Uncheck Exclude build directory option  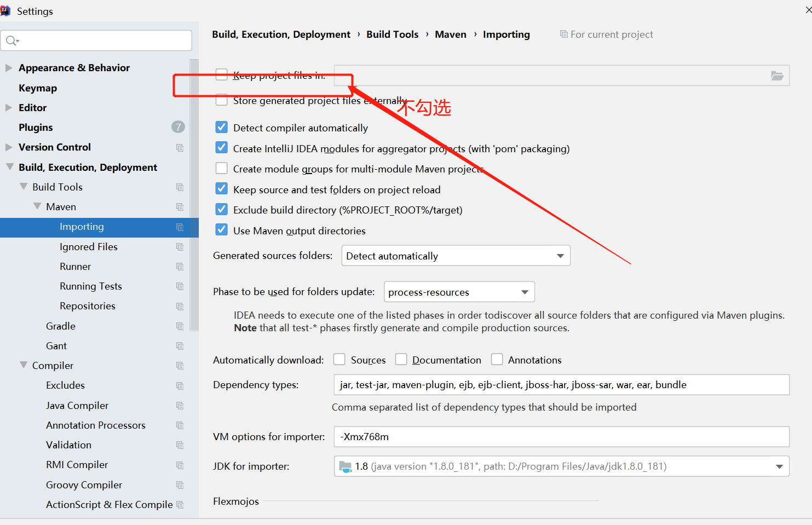pos(222,210)
